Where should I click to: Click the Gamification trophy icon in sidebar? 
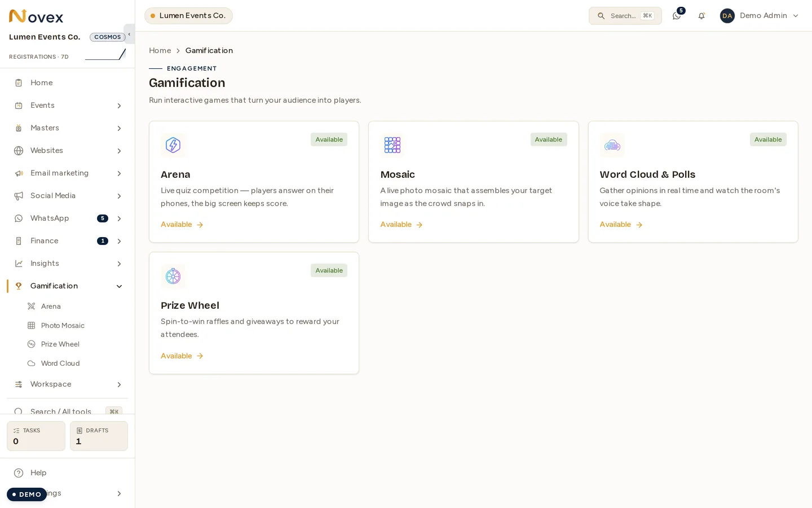point(19,286)
